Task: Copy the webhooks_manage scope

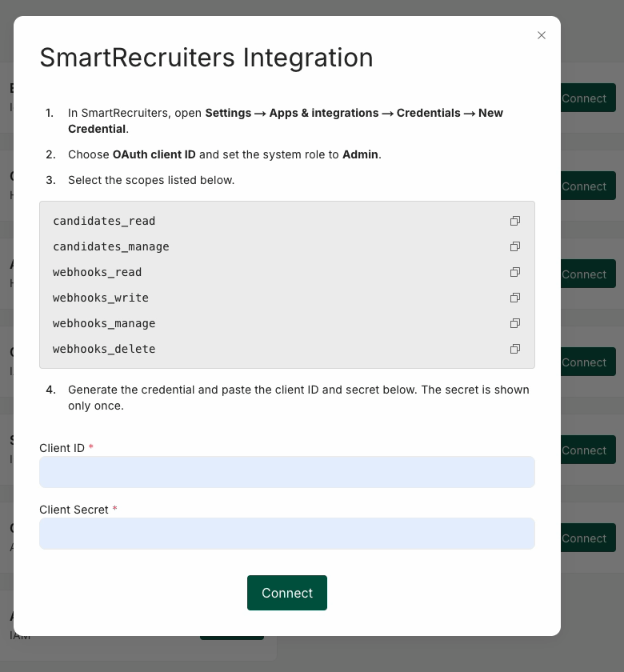Action: pos(515,323)
